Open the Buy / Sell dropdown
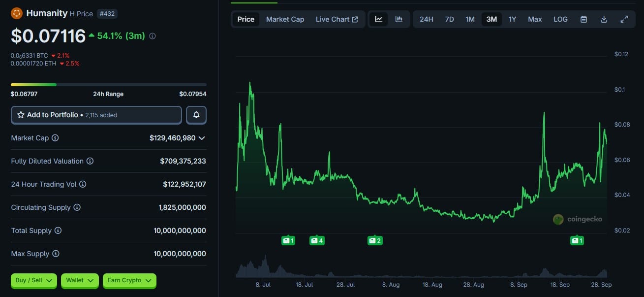 [x=32, y=280]
